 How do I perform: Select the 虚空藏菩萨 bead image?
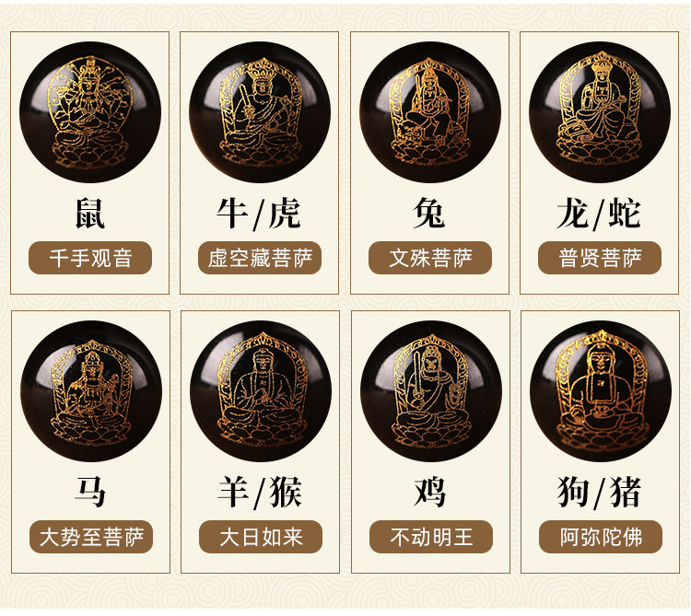coord(260,111)
